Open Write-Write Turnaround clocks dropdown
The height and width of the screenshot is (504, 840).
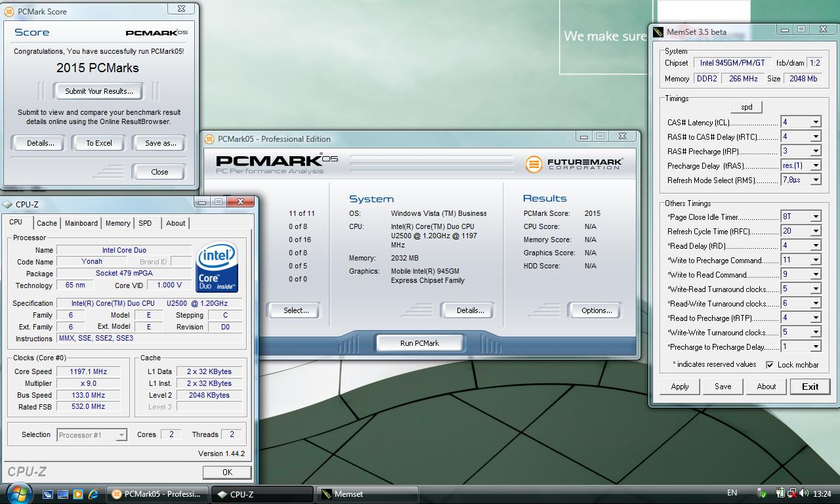(x=815, y=332)
